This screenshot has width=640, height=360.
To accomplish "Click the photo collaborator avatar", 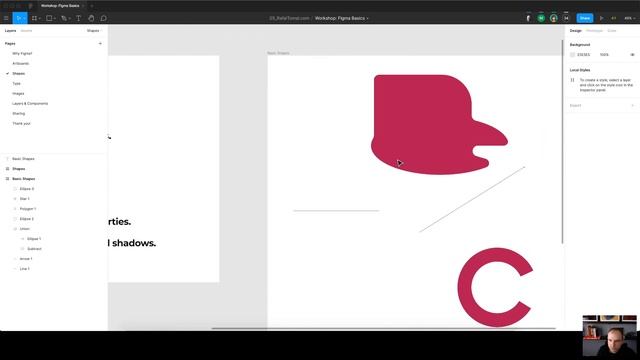I will pyautogui.click(x=553, y=18).
